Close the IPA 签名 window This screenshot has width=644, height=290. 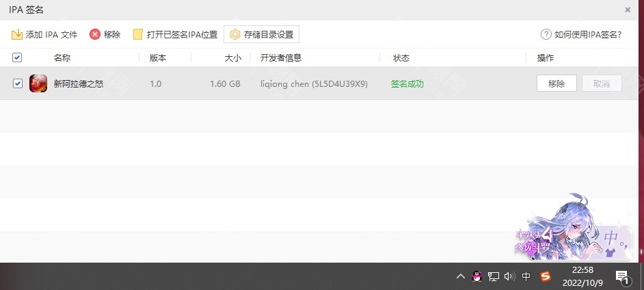coord(628,10)
